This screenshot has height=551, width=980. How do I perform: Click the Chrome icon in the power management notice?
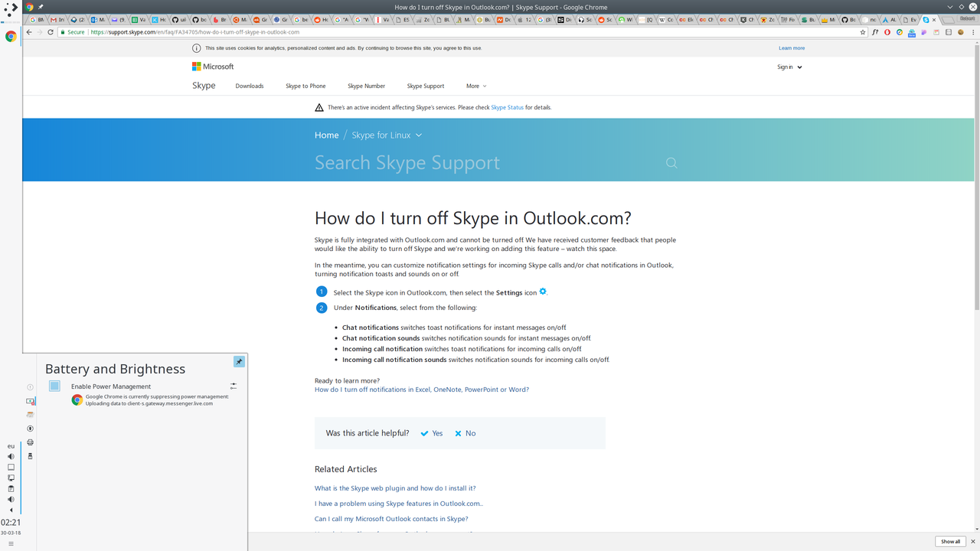(77, 399)
